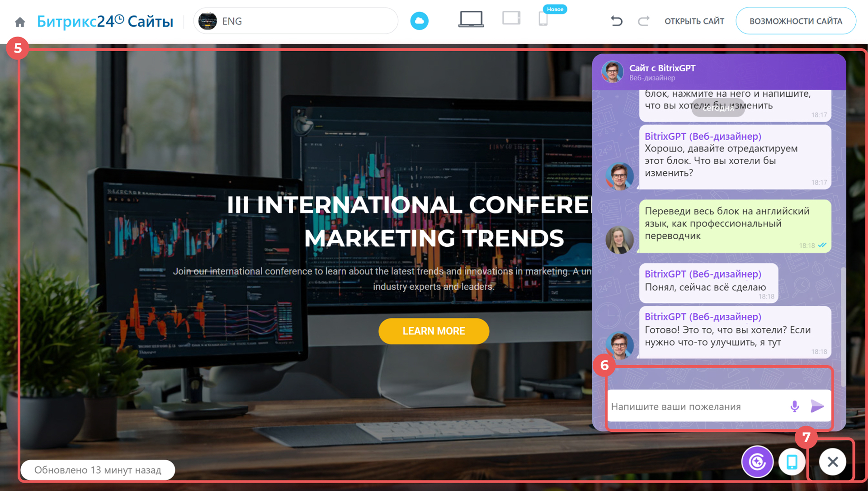The height and width of the screenshot is (491, 868).
Task: Close chat widget with X button
Action: click(x=833, y=462)
